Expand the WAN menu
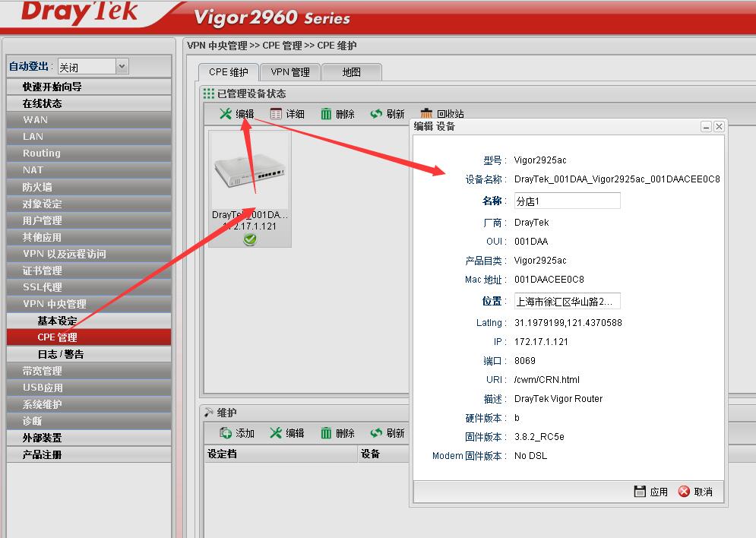Viewport: 756px width, 538px height. click(89, 120)
